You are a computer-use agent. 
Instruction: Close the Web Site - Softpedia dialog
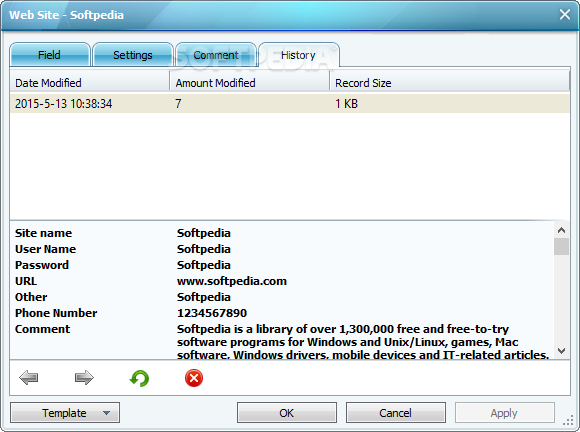[564, 14]
